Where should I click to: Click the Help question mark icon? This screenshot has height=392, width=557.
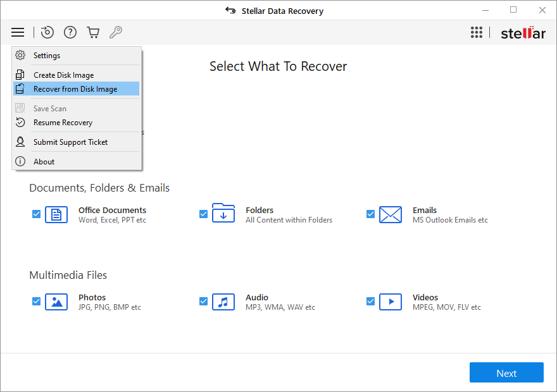70,32
